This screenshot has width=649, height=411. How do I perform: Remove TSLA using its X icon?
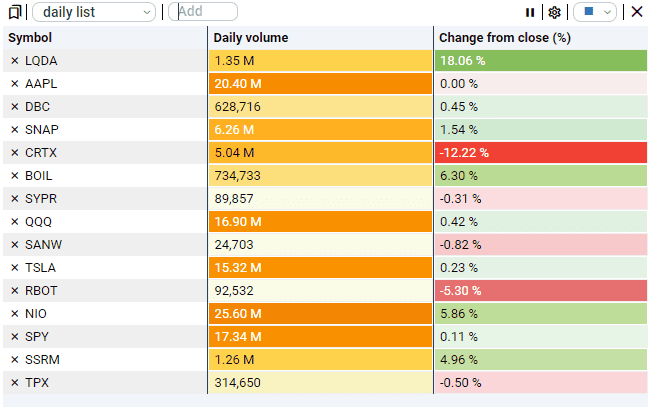[14, 268]
